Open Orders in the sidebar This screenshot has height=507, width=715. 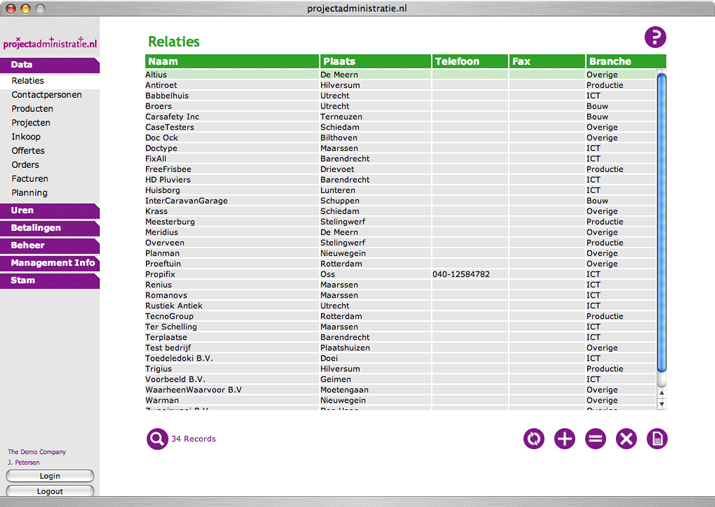(25, 165)
